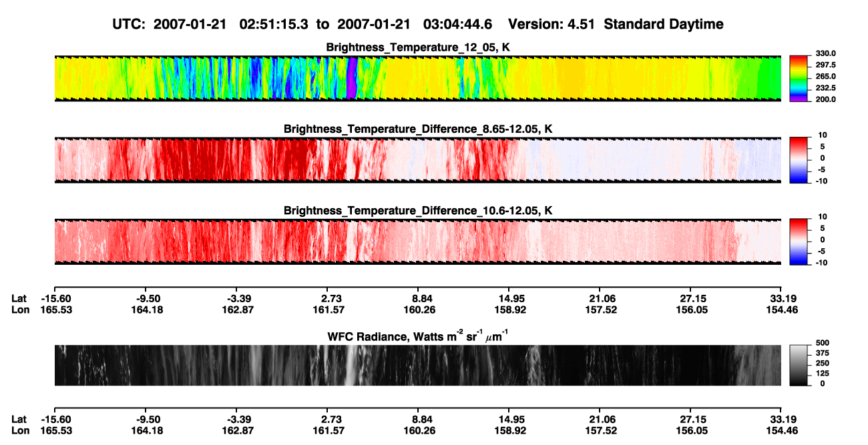The height and width of the screenshot is (445, 868).
Task: Select the 'Version: 4.51' text in the header
Action: [x=552, y=24]
